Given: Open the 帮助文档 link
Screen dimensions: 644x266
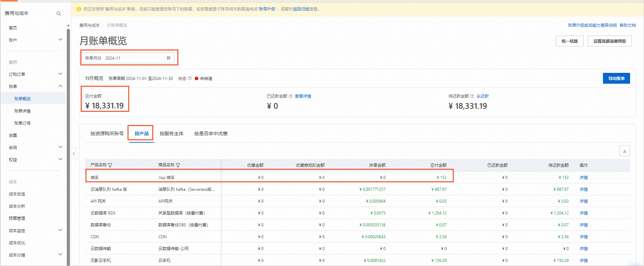Looking at the screenshot, I should tap(628, 25).
